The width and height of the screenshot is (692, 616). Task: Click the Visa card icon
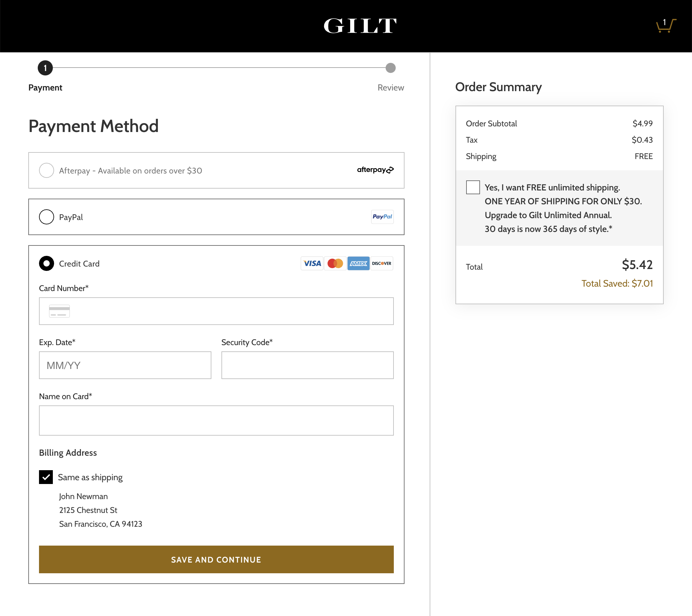[x=312, y=263]
